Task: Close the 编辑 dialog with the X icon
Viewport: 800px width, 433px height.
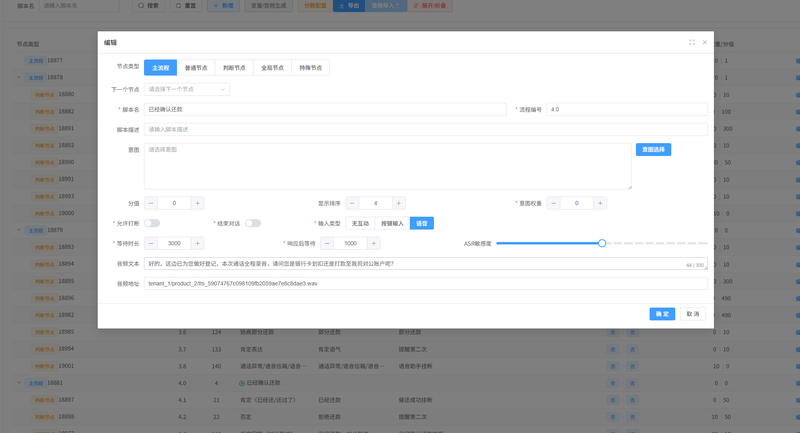Action: (704, 43)
